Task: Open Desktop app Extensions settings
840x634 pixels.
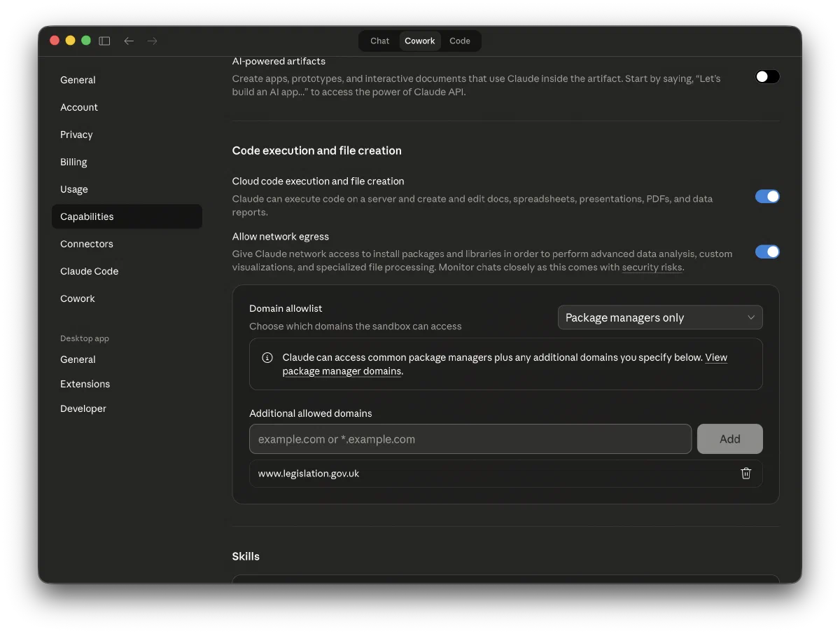Action: point(85,384)
